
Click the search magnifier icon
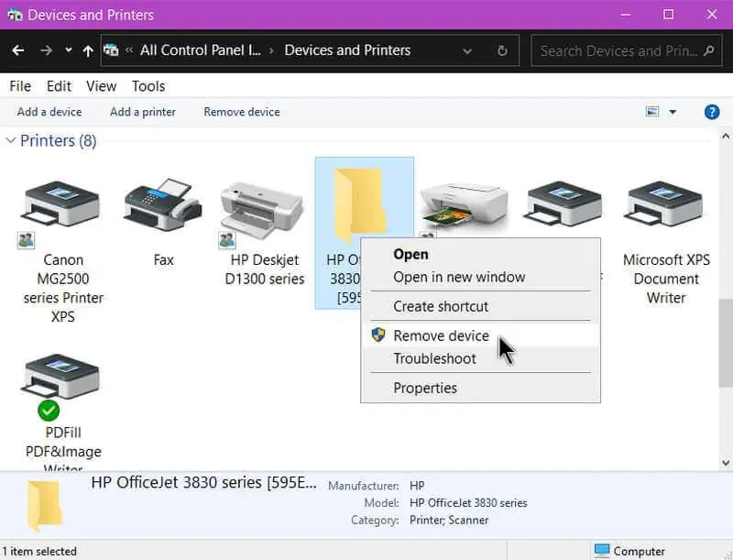click(709, 50)
